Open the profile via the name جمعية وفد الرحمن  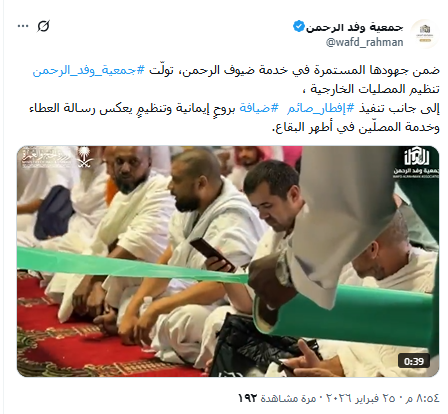pos(354,27)
